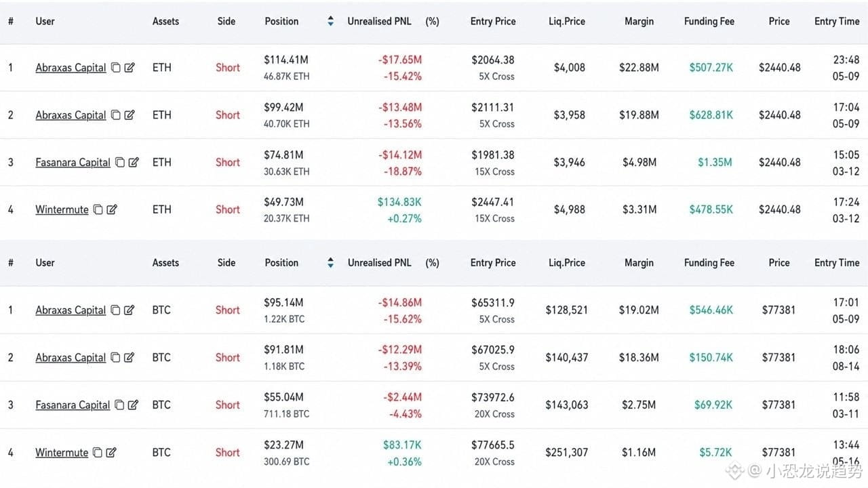Copy icon for Abraxas Capital BTC row 2
This screenshot has height=488, width=868.
116,358
